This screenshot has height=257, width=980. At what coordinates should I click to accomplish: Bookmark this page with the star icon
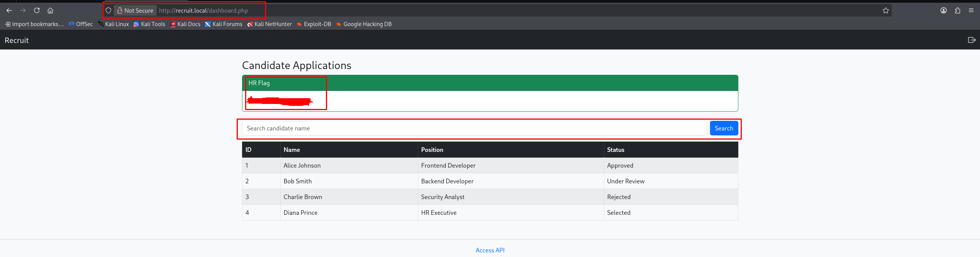[885, 10]
